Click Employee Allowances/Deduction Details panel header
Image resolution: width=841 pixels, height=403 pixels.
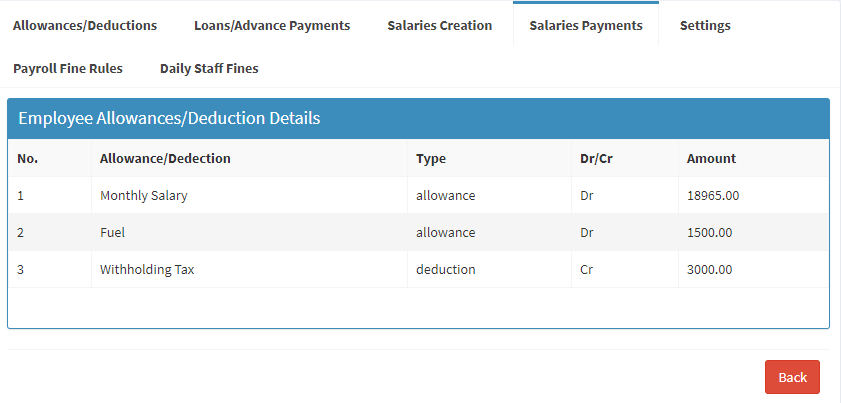coord(418,119)
